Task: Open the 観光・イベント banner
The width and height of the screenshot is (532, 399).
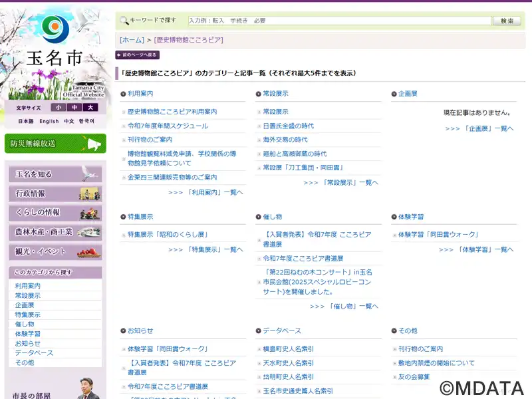Action: [x=55, y=251]
